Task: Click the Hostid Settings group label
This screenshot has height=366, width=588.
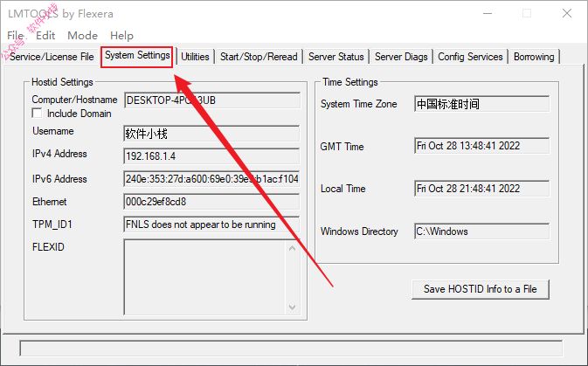Action: point(62,82)
